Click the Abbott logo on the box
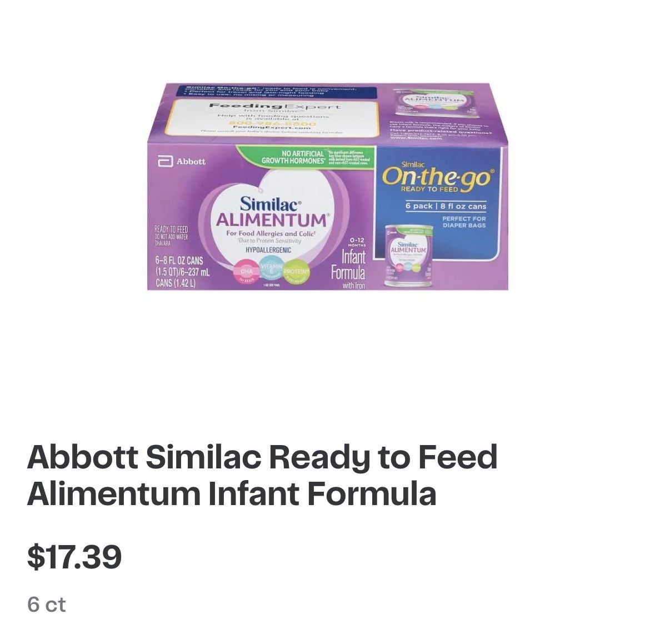655x644 pixels. [181, 161]
